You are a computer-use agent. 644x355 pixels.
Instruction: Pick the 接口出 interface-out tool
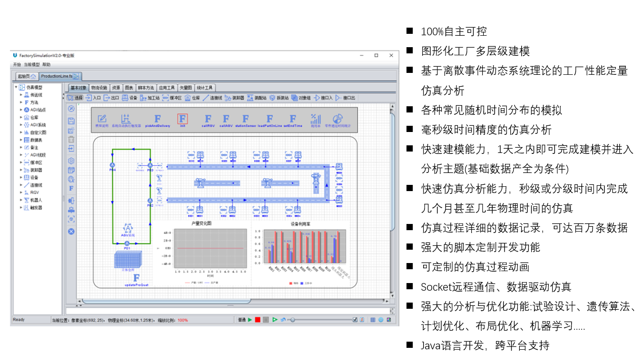coord(346,98)
